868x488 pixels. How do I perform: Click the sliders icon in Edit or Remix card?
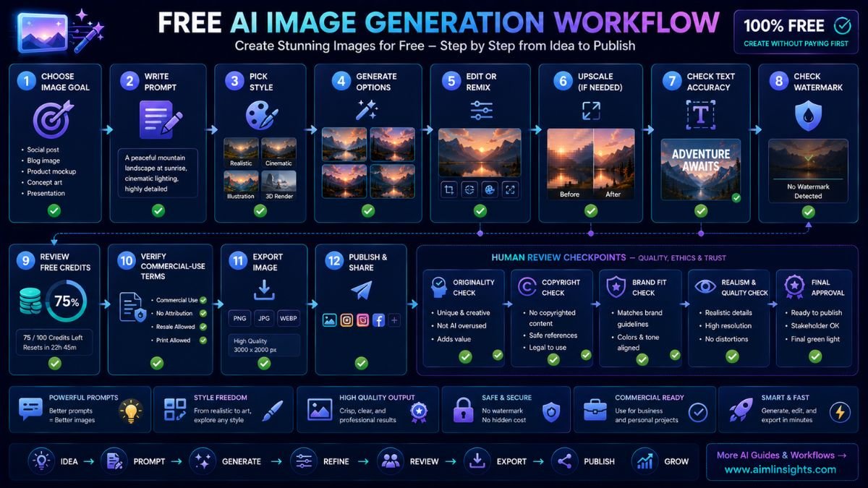(x=481, y=110)
